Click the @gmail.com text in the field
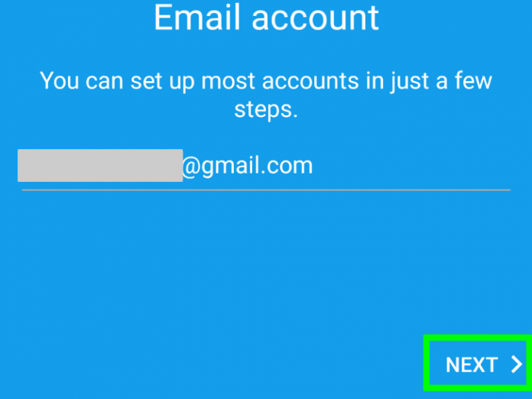The height and width of the screenshot is (399, 532). 248,167
